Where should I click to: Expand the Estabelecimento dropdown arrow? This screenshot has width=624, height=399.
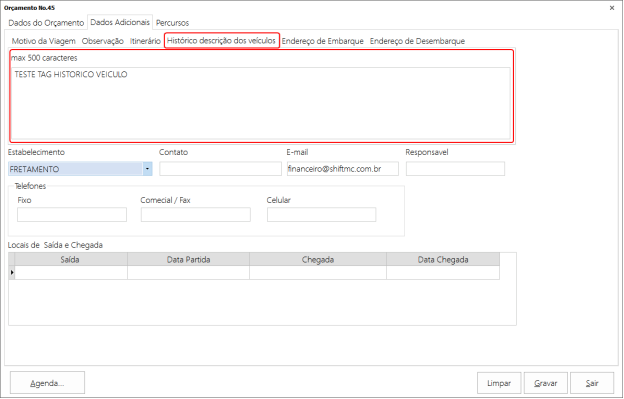click(x=147, y=169)
